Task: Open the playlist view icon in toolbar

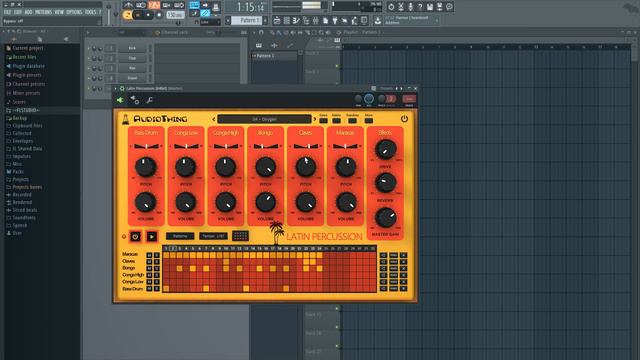Action: (277, 20)
